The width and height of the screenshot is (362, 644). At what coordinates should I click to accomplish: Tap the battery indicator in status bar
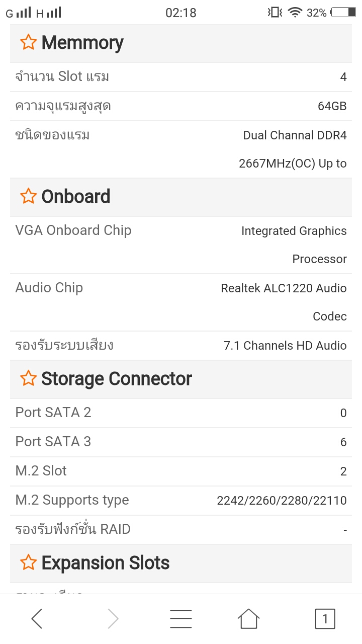(343, 13)
